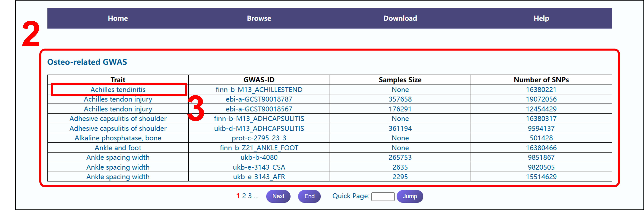Open GWAS-ID ebi-a-GCST90018567

pos(259,109)
